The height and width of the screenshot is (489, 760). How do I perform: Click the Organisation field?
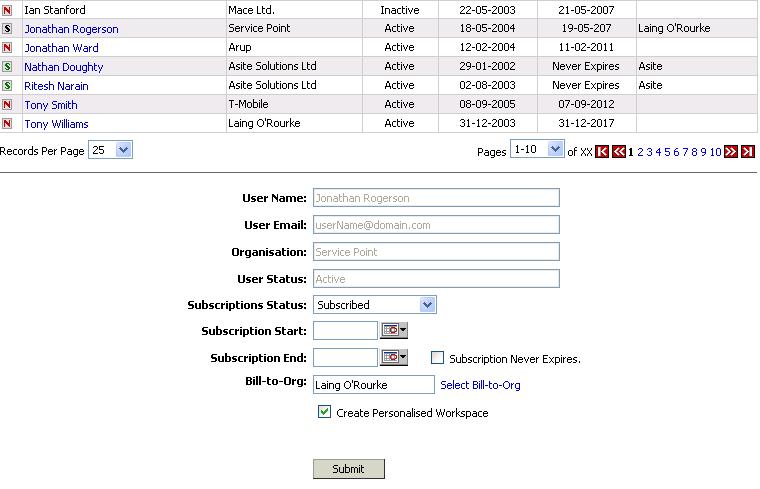point(436,252)
